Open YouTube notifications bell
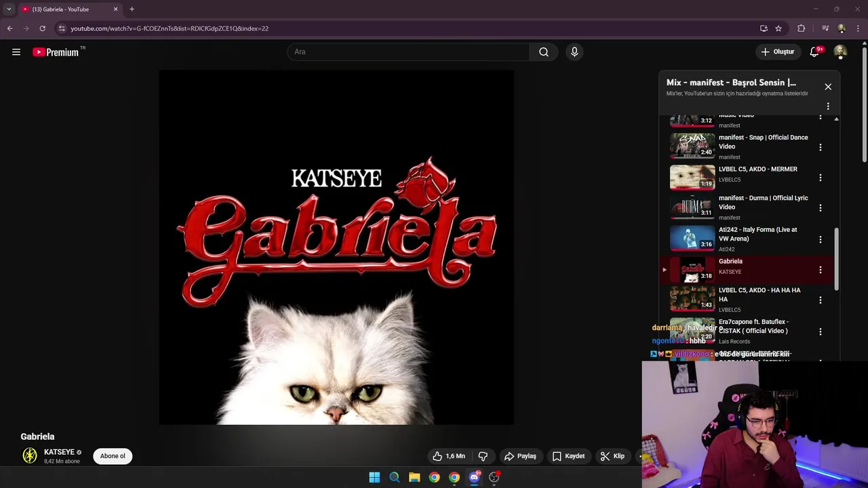The image size is (868, 488). (815, 52)
